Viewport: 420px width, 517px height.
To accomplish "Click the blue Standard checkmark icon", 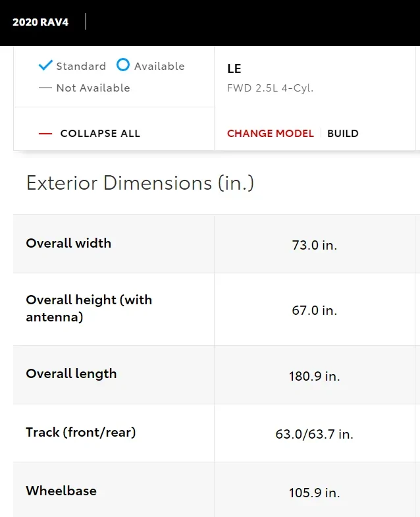I will (x=45, y=65).
